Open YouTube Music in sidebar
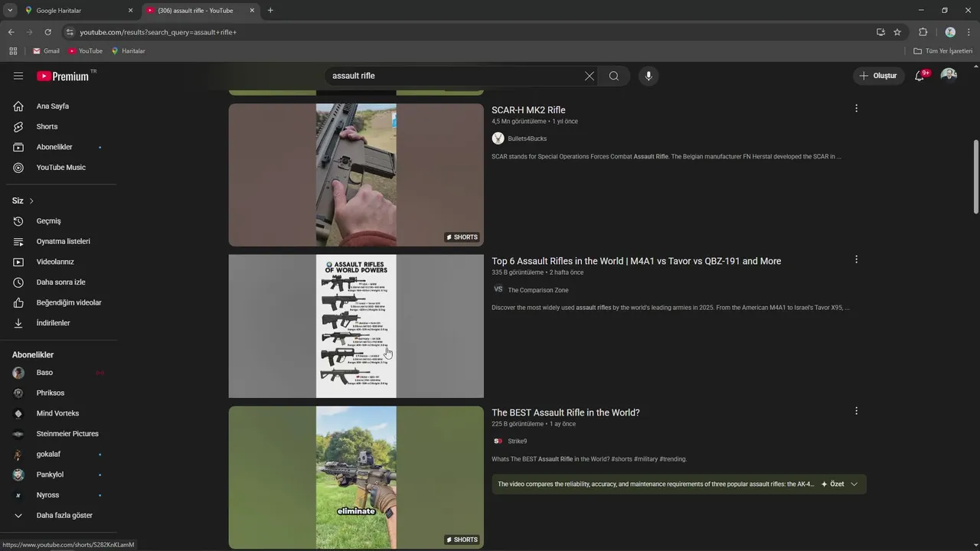 [x=61, y=168]
